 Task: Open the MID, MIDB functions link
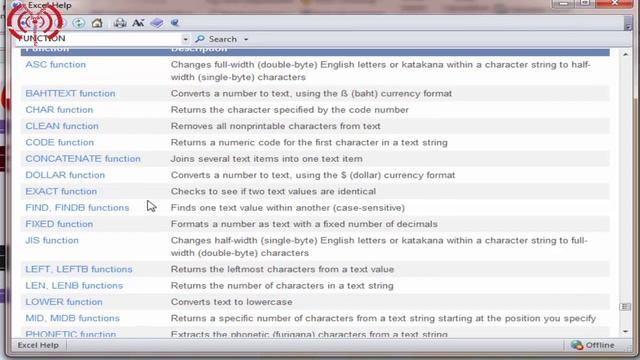tap(73, 318)
